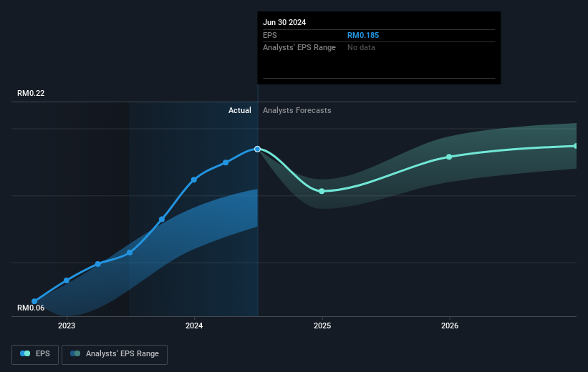Click the Actual section label
The image size is (588, 372).
click(240, 110)
